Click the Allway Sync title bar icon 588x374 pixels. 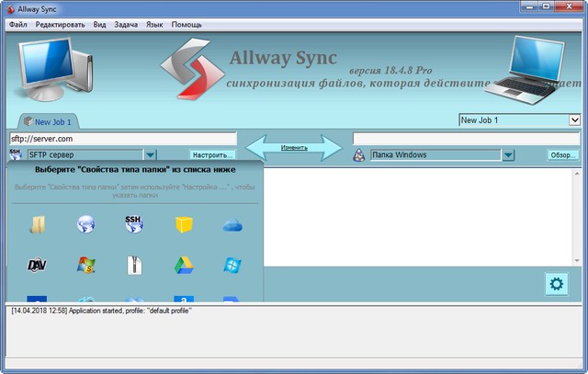tap(10, 9)
